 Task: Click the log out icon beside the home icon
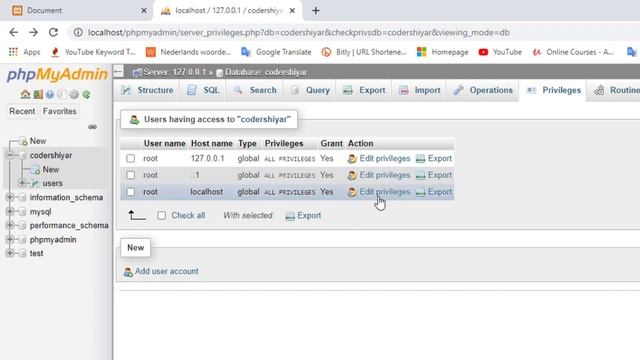38,95
